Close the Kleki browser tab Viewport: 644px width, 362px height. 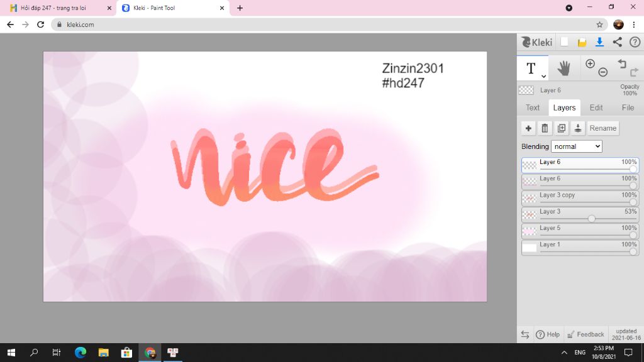pyautogui.click(x=222, y=8)
